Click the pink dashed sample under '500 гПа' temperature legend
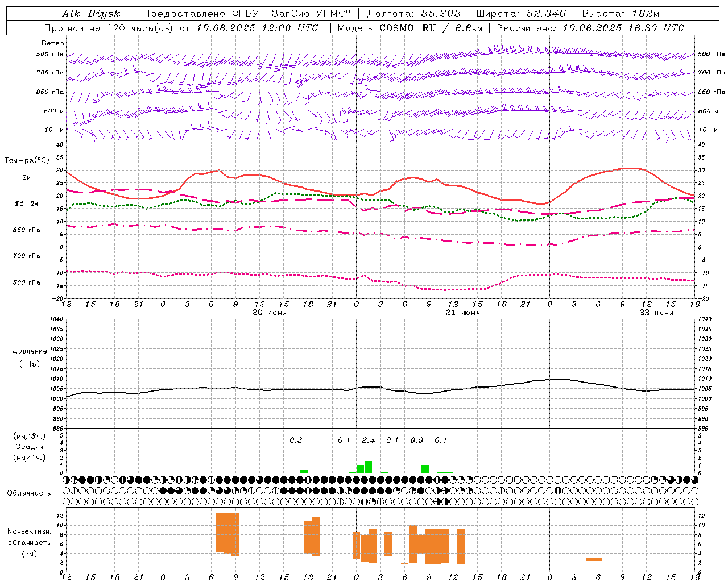Viewport: 728px width, 582px height. (x=26, y=289)
